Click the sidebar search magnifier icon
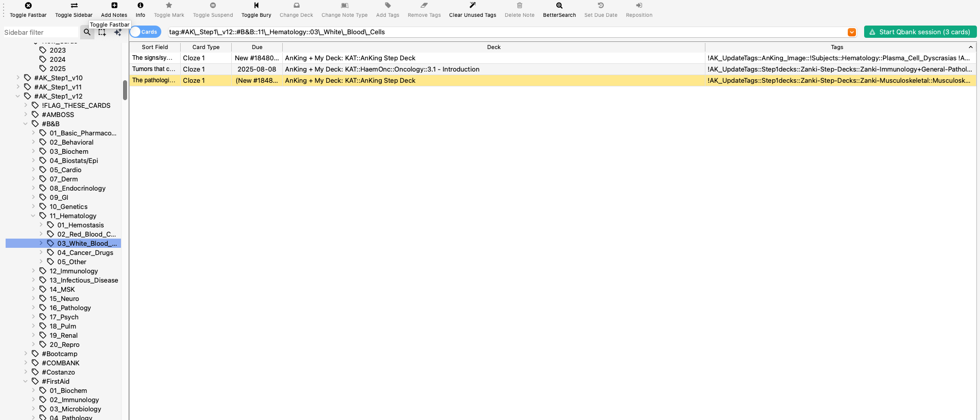The image size is (980, 420). pos(87,32)
